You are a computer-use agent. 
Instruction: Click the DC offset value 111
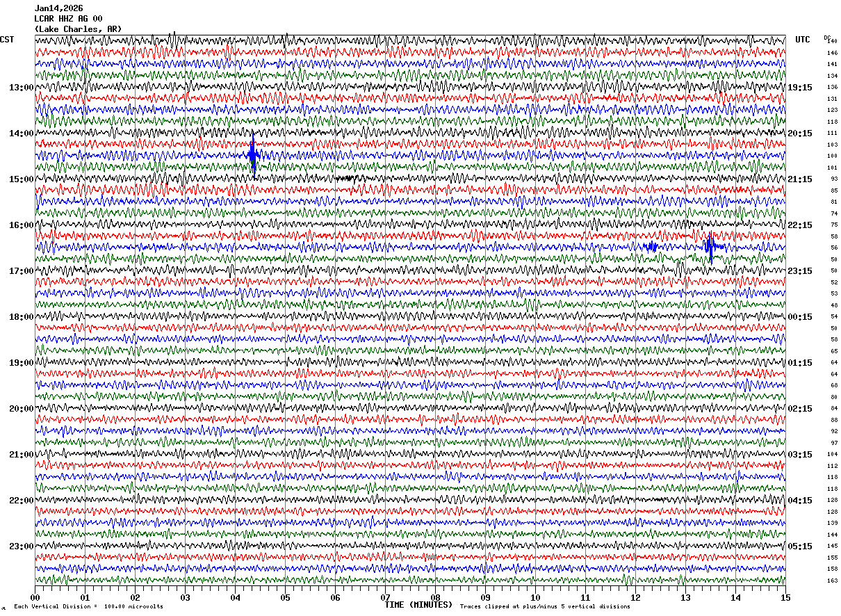tap(832, 133)
